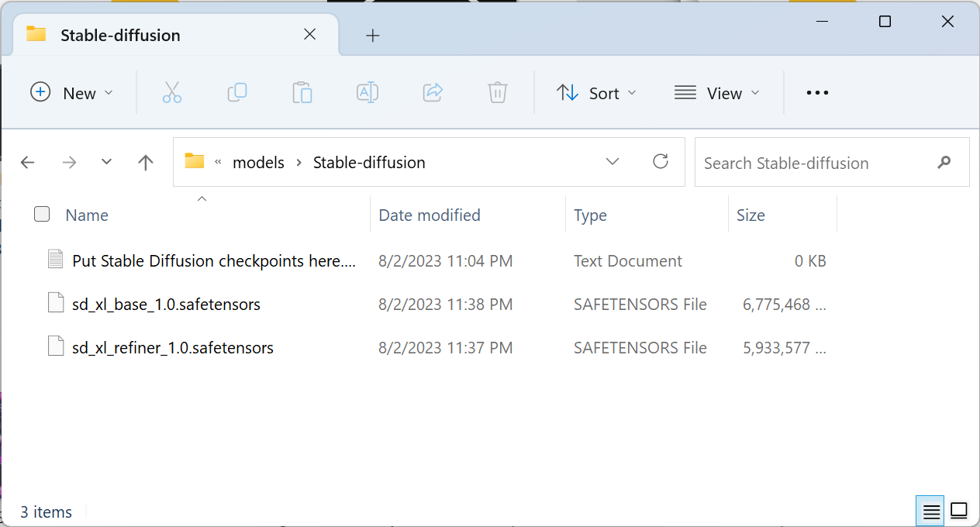Click SAFETENSORS File type of sd_xl_base row
Viewport: 980px width, 527px height.
click(640, 305)
